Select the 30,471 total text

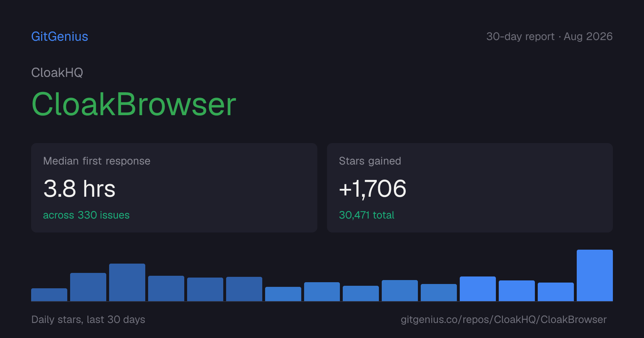[366, 215]
